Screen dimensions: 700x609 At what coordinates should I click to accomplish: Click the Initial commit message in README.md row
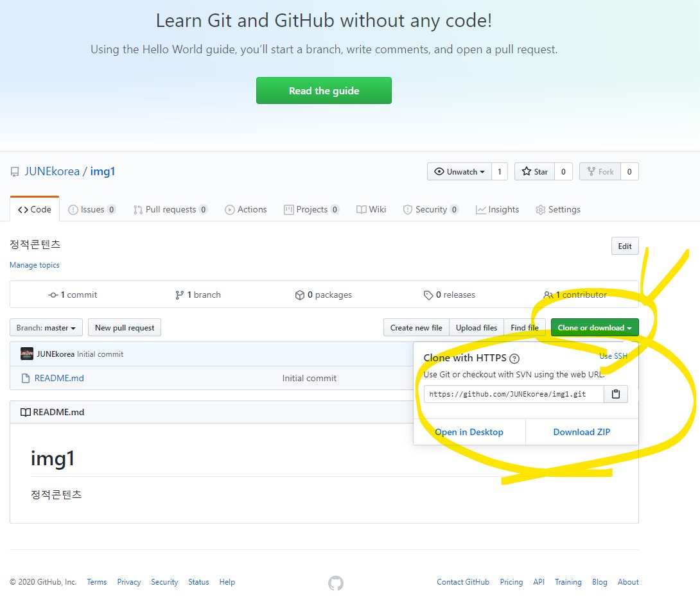tap(310, 379)
